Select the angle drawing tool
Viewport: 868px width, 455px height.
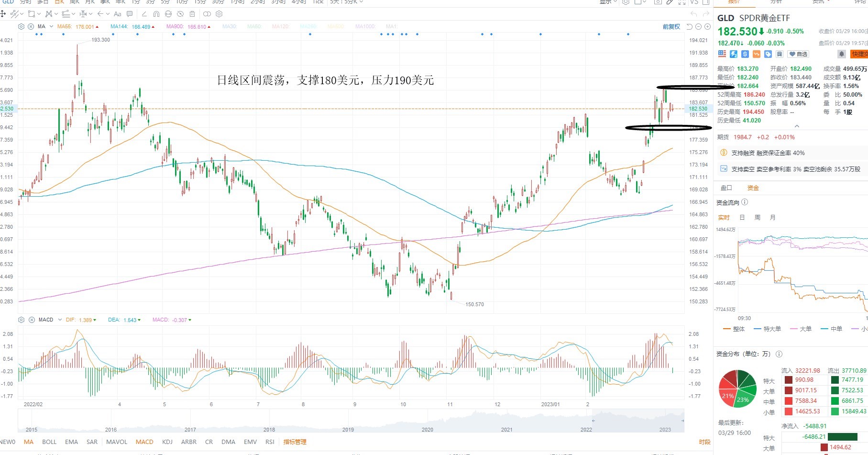click(x=144, y=14)
